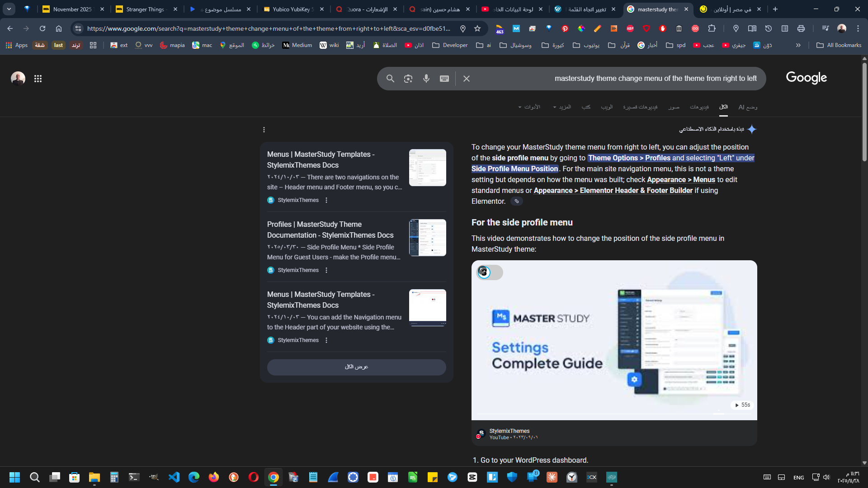868x488 pixels.
Task: Open Chrome extensions puzzle icon
Action: (712, 28)
